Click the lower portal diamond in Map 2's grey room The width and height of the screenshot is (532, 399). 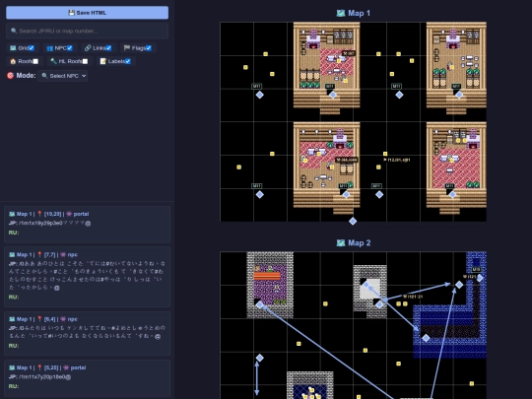(379, 304)
